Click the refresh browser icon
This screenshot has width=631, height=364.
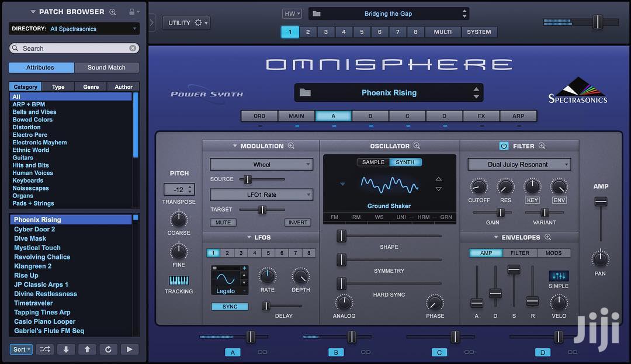click(108, 349)
